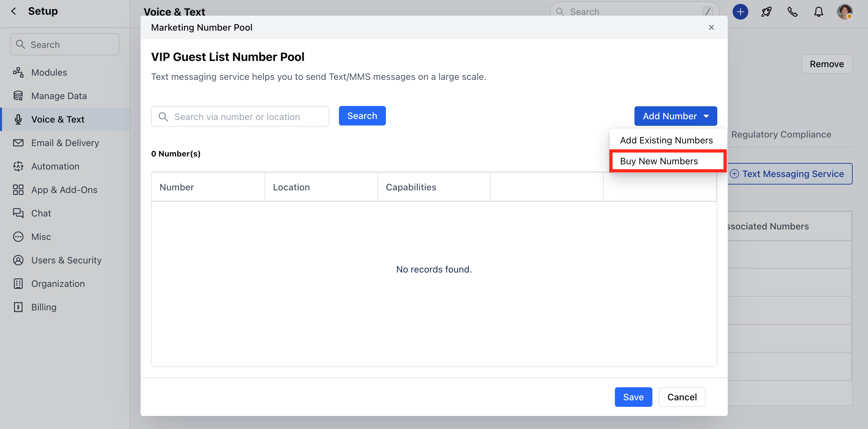Click the phone dialer icon
Image resolution: width=868 pixels, height=429 pixels.
pos(792,12)
